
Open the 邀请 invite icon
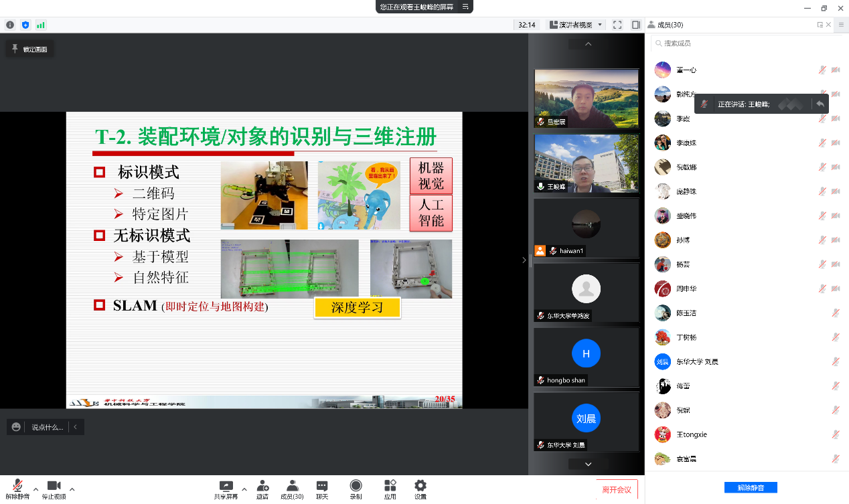point(262,486)
